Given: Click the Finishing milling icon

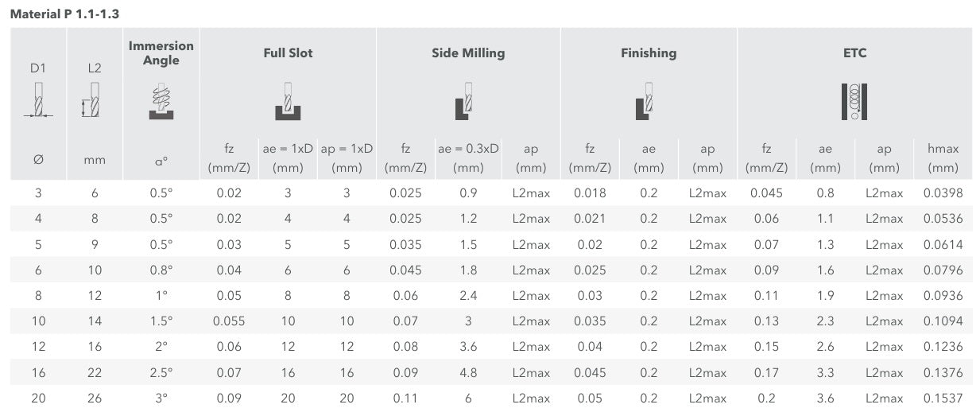Looking at the screenshot, I should 645,101.
